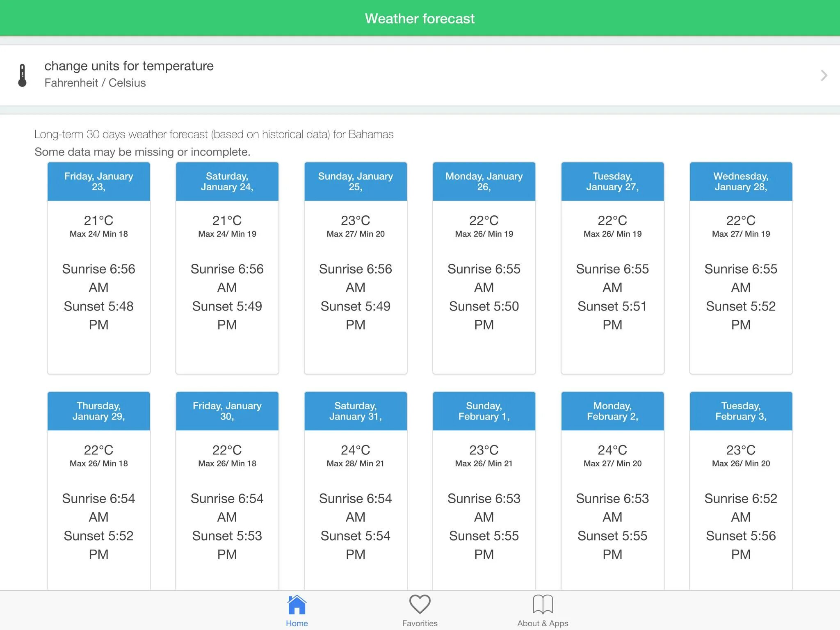Select the About & Apps tab label
Viewport: 840px width, 630px height.
[x=543, y=623]
